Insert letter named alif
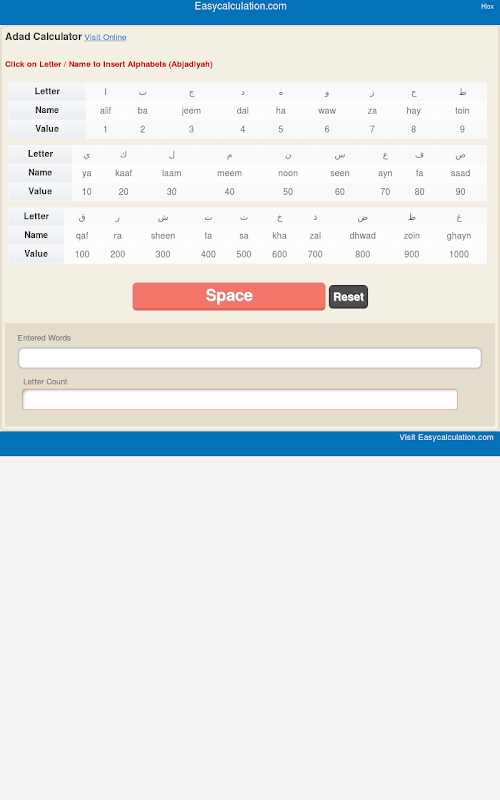 coord(105,111)
